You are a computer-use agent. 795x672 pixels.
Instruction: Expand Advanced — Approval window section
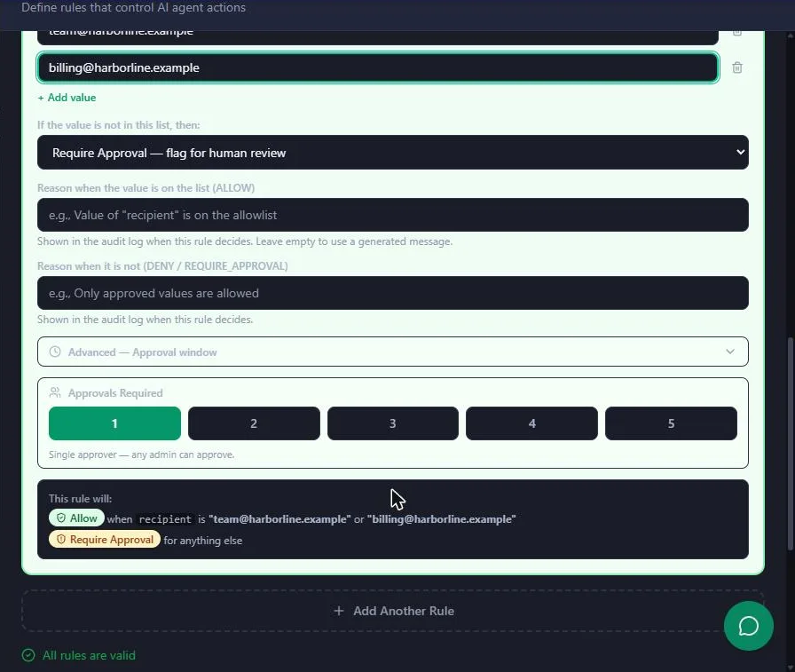point(392,352)
